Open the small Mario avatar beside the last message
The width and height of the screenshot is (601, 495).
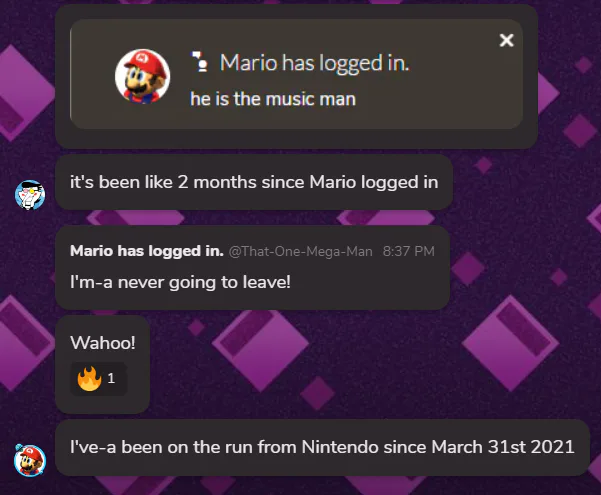30,460
